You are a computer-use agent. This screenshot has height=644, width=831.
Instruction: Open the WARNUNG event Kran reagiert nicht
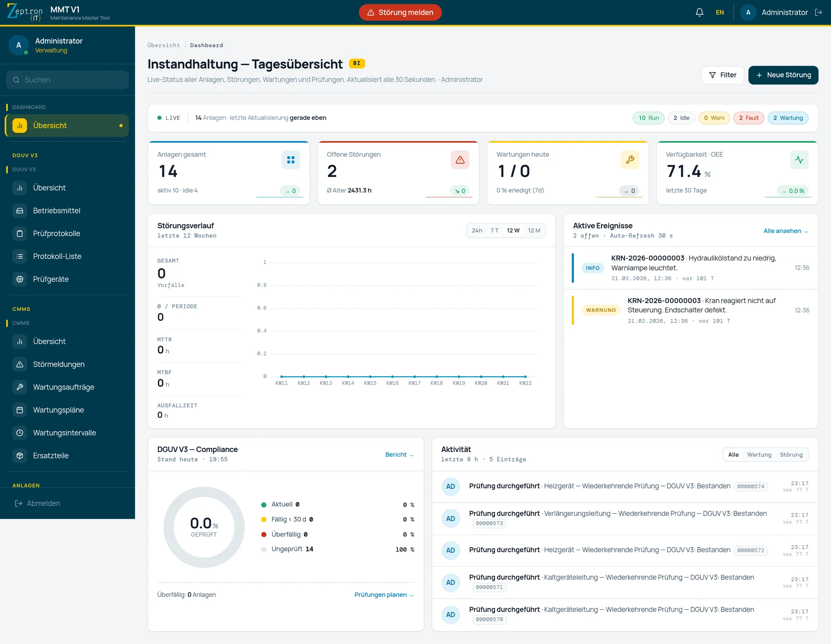(x=690, y=311)
